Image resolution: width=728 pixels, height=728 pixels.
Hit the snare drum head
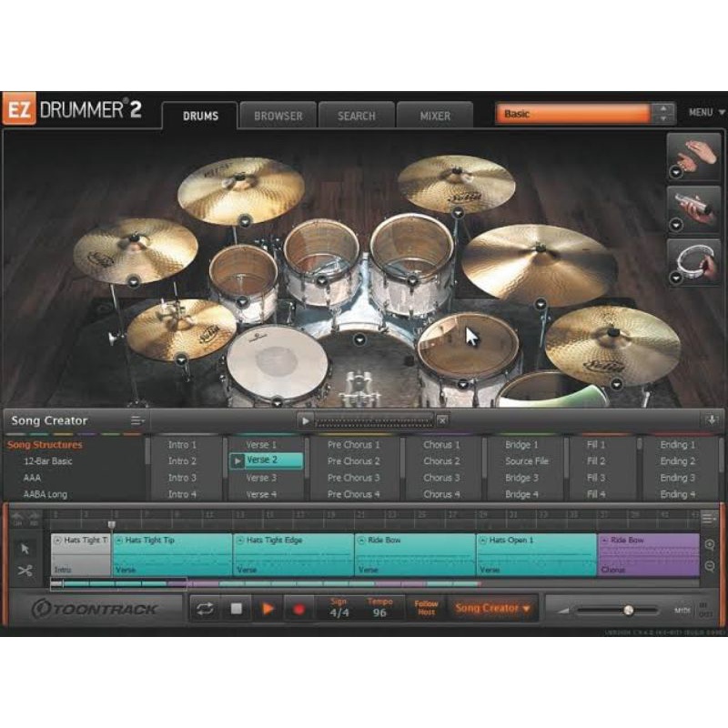[278, 359]
